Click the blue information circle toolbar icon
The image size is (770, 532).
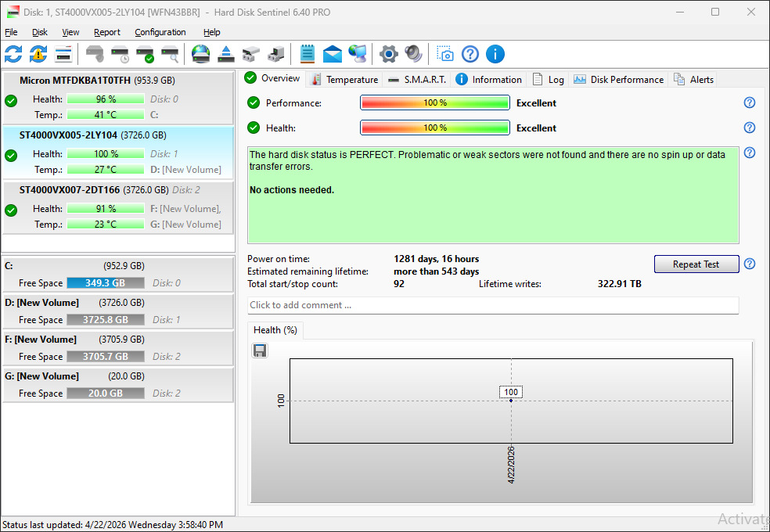(x=495, y=54)
